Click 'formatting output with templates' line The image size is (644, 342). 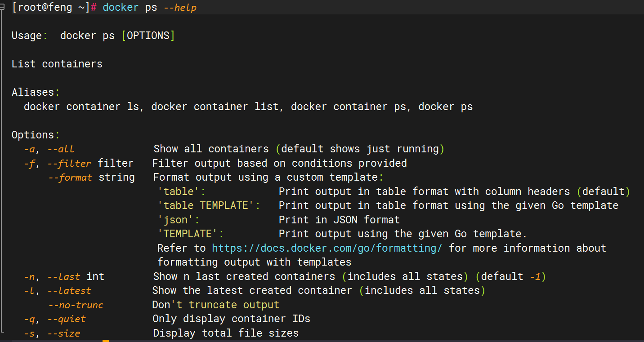pyautogui.click(x=254, y=262)
